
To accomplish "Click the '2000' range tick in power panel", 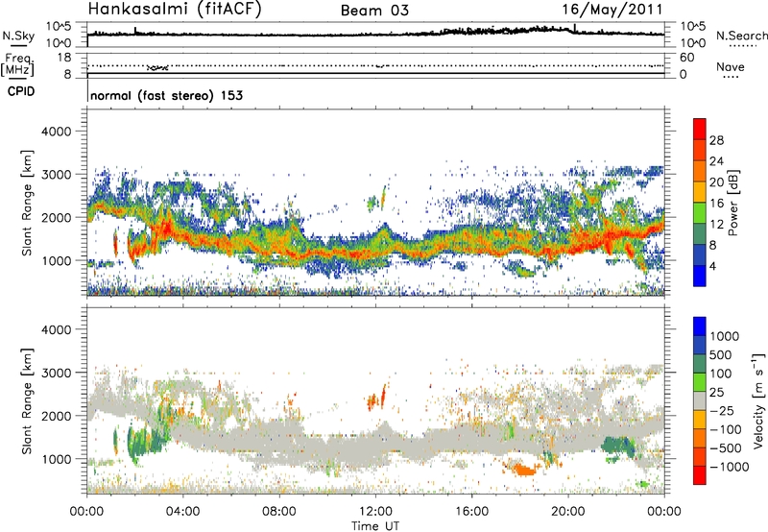I will pyautogui.click(x=56, y=217).
